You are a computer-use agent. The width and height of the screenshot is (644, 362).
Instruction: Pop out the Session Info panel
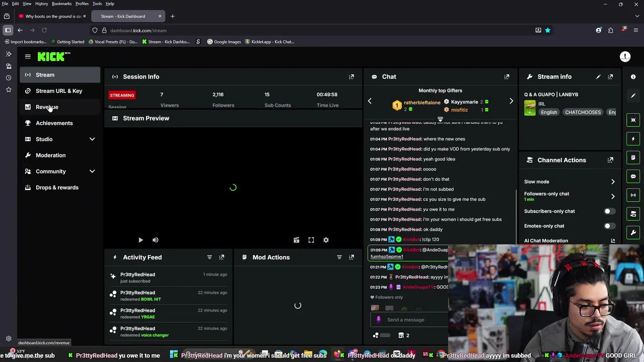click(351, 77)
